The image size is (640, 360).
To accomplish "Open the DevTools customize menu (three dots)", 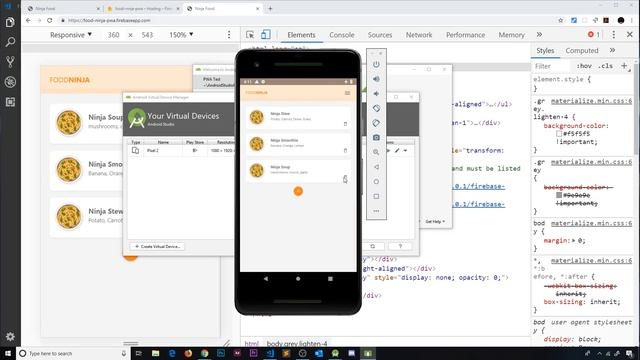I will (x=613, y=35).
